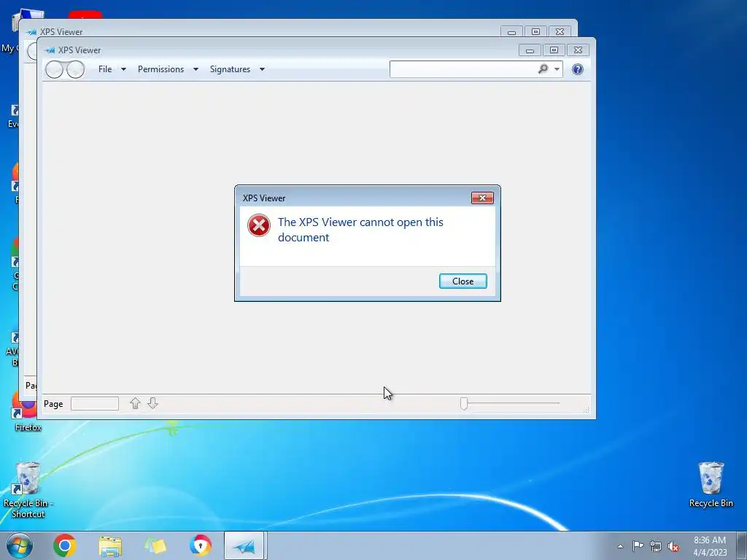Maximize the front XPS Viewer window
747x560 pixels.
click(x=553, y=50)
